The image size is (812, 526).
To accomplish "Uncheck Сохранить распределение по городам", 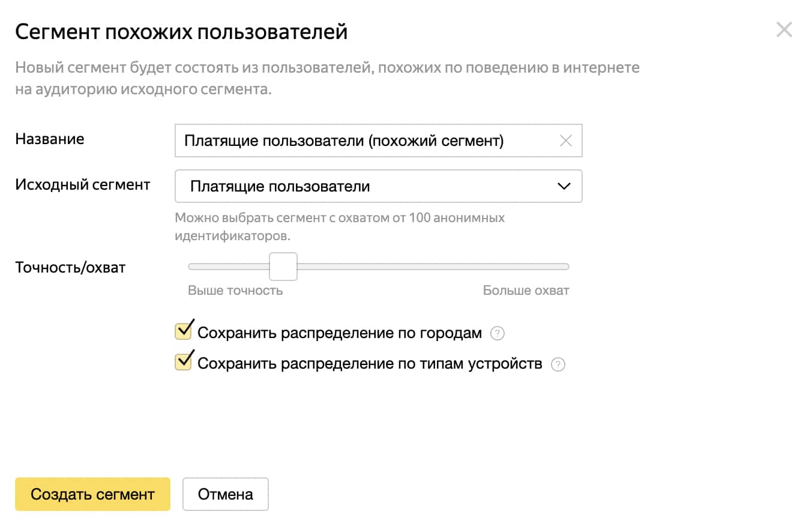I will [x=183, y=331].
